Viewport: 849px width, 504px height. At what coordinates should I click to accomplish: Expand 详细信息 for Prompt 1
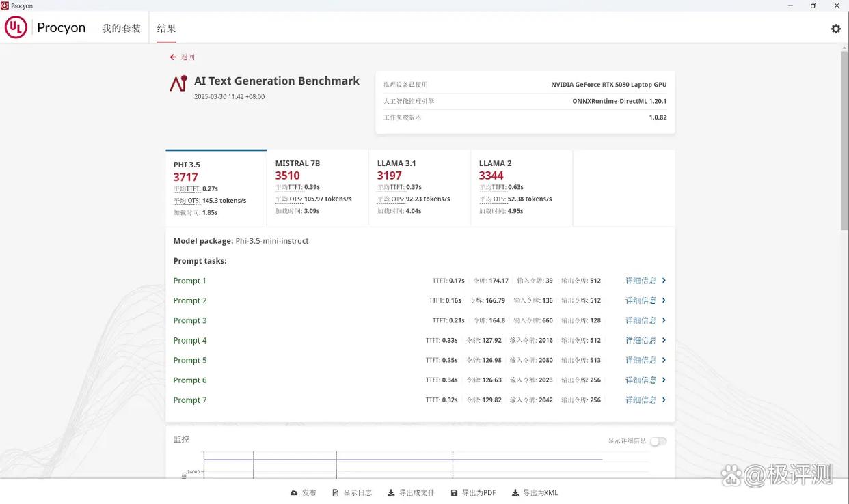click(x=646, y=281)
